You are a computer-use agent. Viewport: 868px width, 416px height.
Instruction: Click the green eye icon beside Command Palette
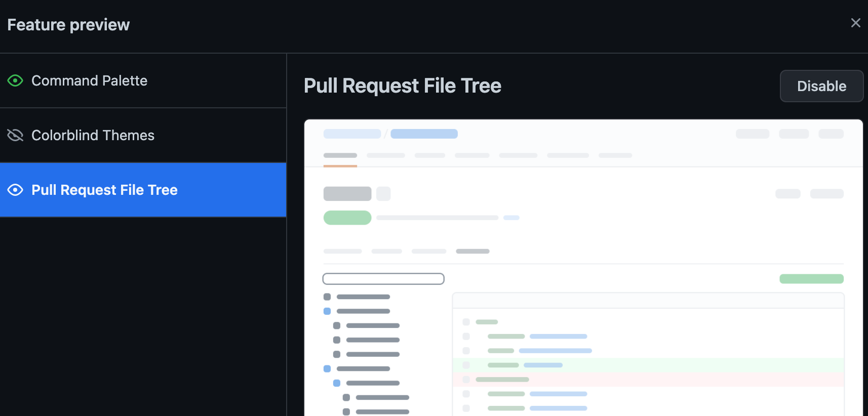click(15, 80)
